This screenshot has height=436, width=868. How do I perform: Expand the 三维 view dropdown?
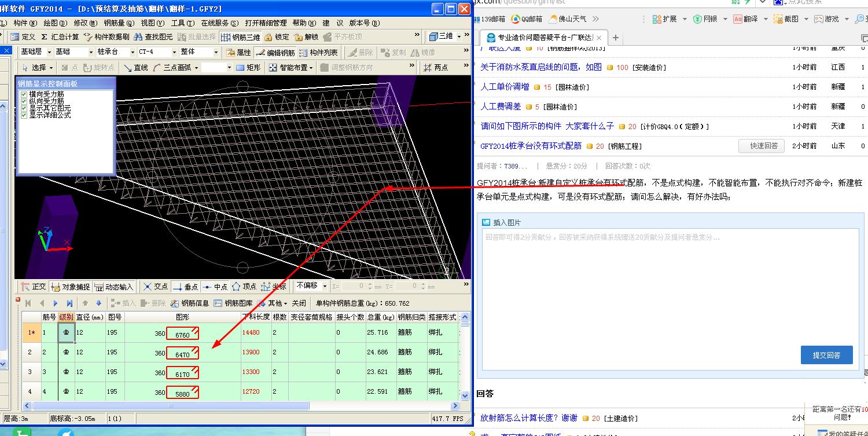coord(460,36)
